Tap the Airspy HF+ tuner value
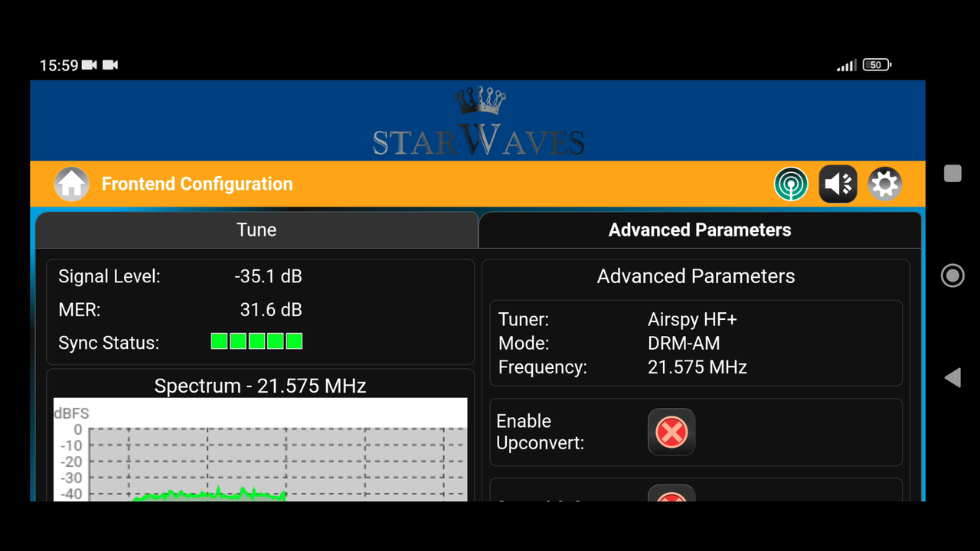This screenshot has width=980, height=551. click(692, 320)
